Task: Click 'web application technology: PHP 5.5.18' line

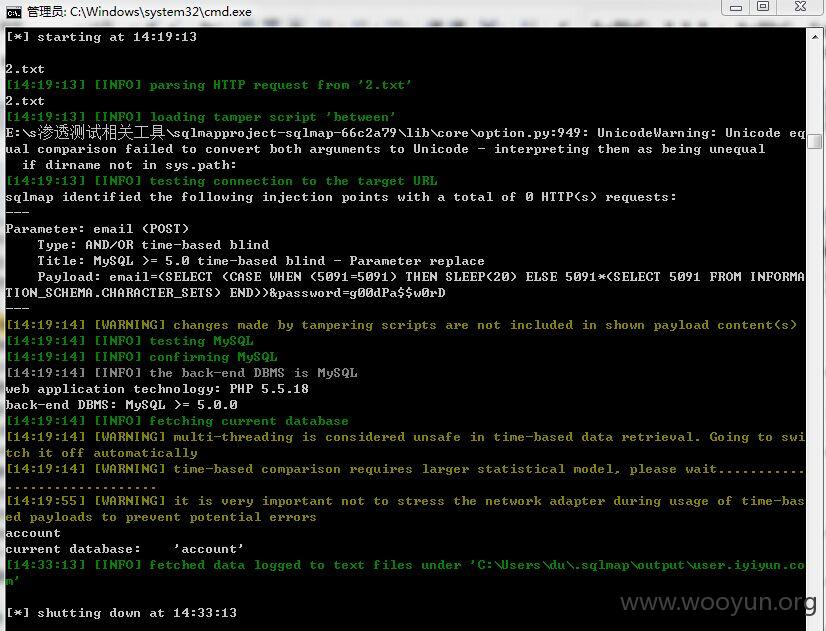Action: click(157, 389)
